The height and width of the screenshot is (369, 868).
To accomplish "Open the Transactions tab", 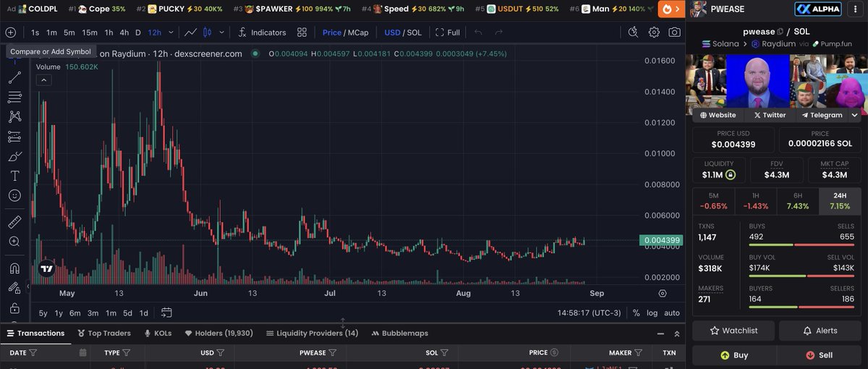I will pyautogui.click(x=35, y=333).
